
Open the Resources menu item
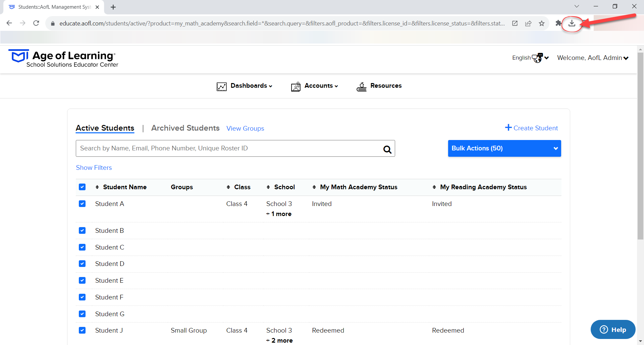coord(379,86)
